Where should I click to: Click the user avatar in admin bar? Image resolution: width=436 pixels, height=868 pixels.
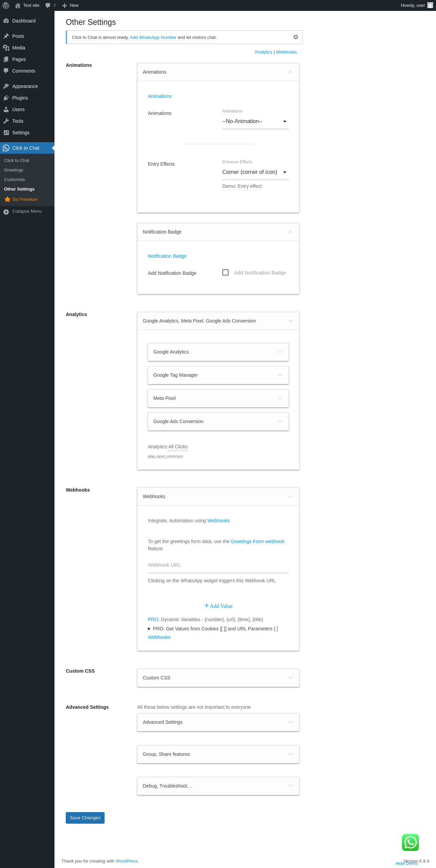pyautogui.click(x=430, y=5)
